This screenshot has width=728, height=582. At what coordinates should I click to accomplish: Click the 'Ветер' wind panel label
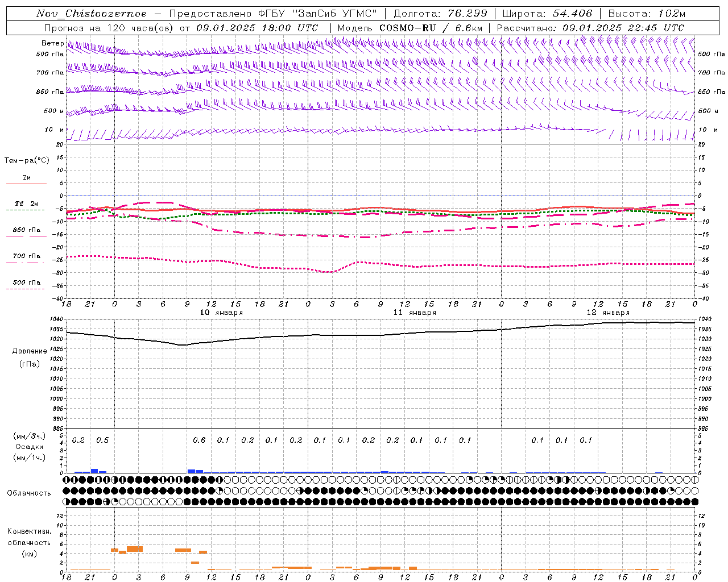[52, 43]
